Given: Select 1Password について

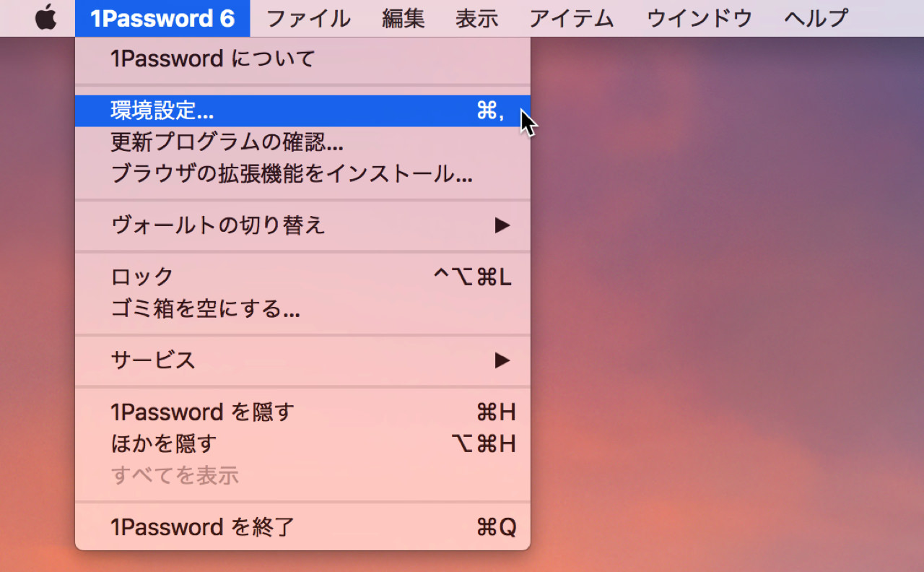Looking at the screenshot, I should click(x=302, y=58).
